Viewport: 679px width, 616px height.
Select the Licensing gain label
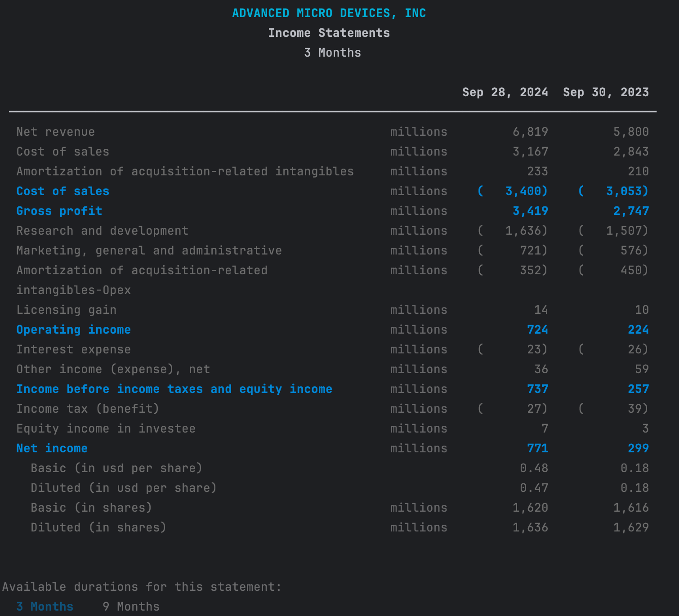click(66, 310)
